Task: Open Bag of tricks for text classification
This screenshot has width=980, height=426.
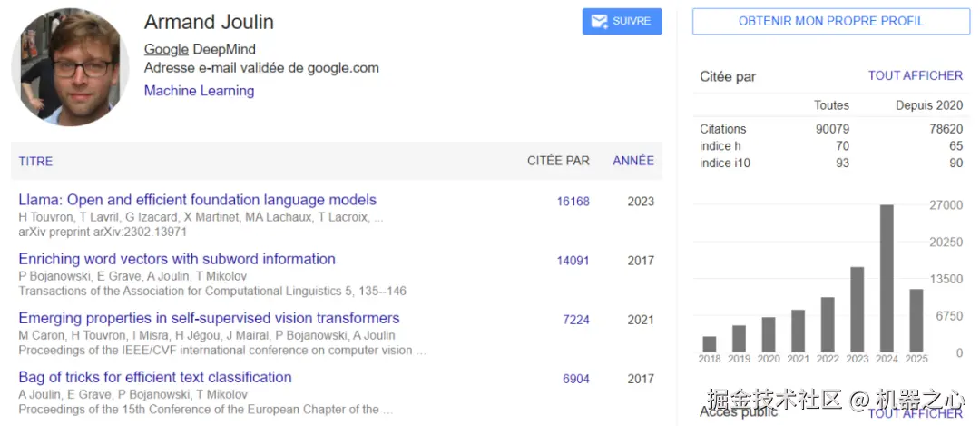Action: point(155,377)
